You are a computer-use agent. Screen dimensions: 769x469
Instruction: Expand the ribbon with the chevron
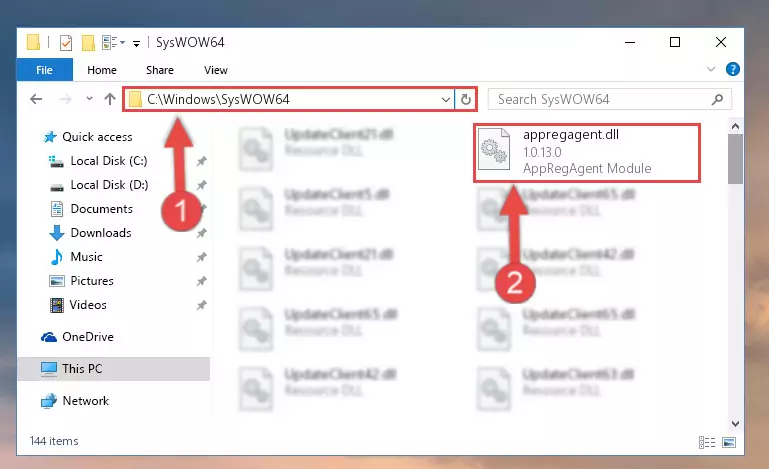point(711,69)
